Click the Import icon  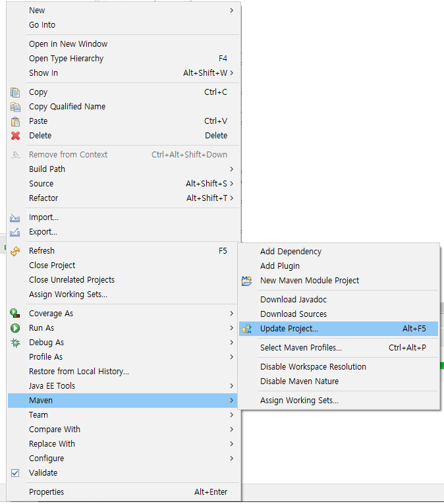tap(15, 217)
